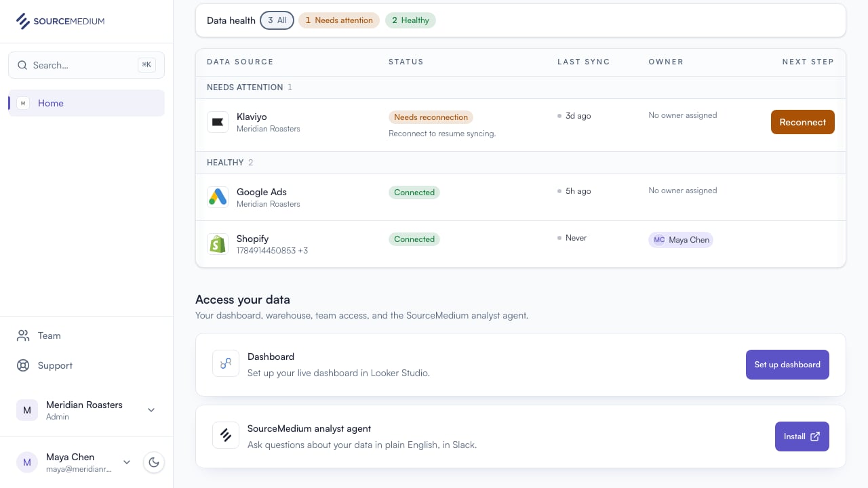Expand the Meridian Roasters workspace switcher

coord(86,410)
